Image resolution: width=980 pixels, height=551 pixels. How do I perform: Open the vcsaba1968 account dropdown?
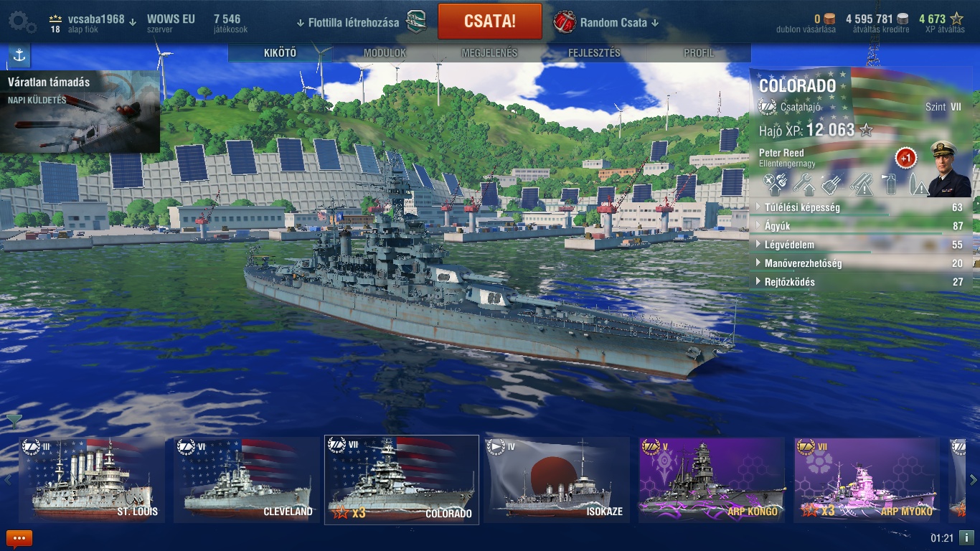coord(102,20)
